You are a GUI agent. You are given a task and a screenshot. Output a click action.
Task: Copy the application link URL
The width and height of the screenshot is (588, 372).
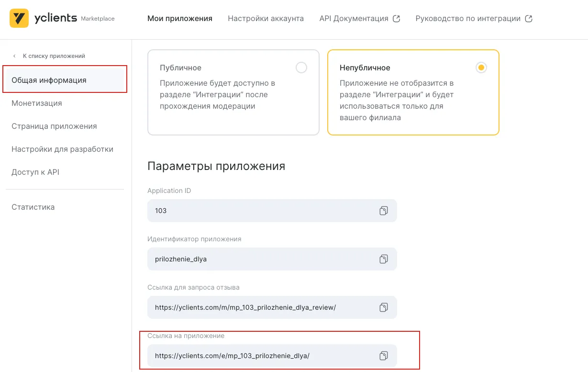pyautogui.click(x=383, y=356)
